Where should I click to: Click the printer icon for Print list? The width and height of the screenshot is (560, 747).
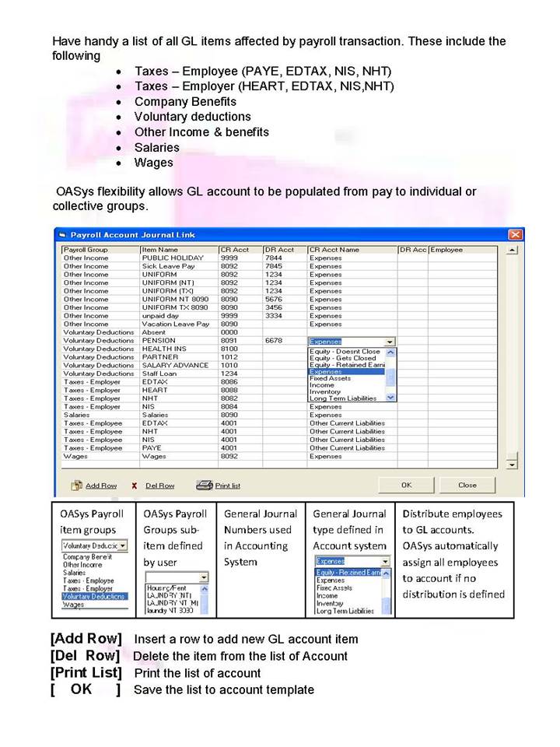point(205,485)
